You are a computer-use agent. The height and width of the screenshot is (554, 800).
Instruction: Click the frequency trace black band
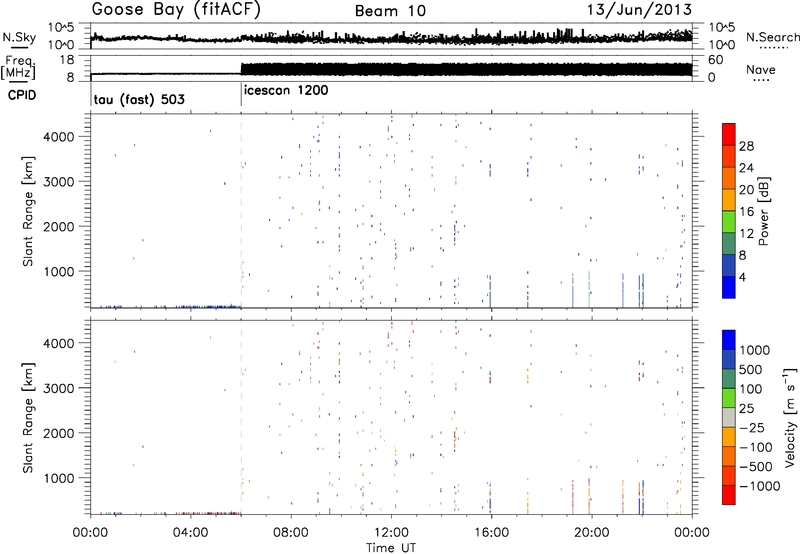coord(466,70)
